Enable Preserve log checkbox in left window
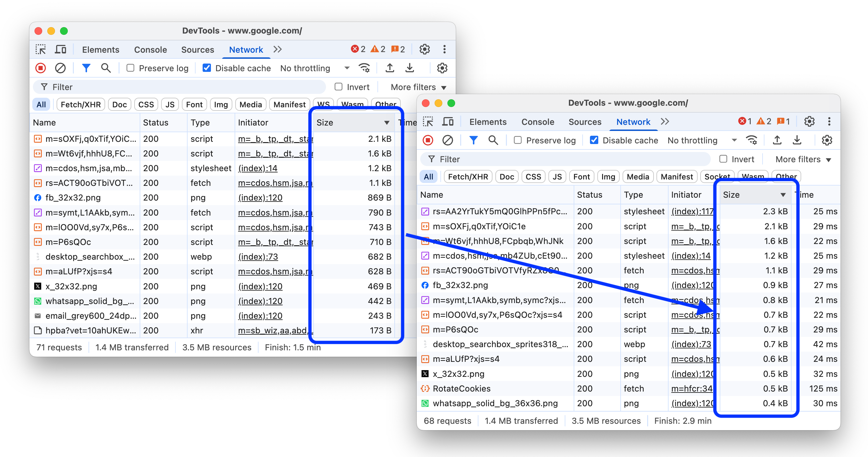868x457 pixels. [x=130, y=68]
